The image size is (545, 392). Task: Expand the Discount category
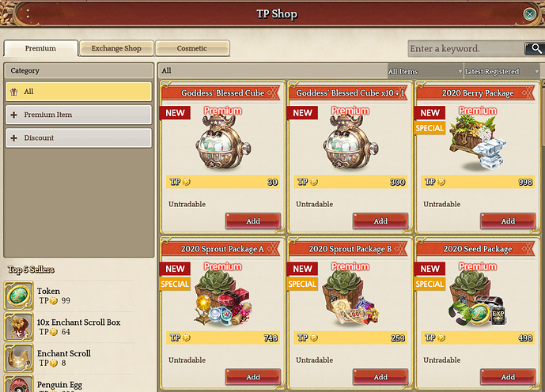78,138
